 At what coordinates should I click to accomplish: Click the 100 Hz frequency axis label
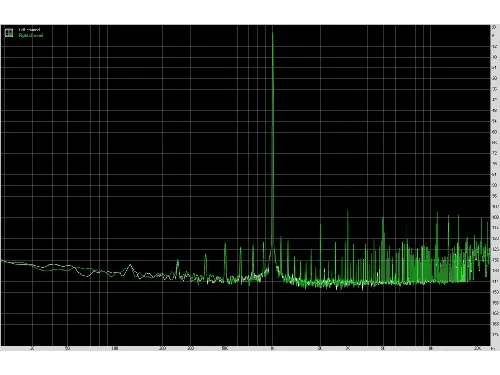coord(115,349)
